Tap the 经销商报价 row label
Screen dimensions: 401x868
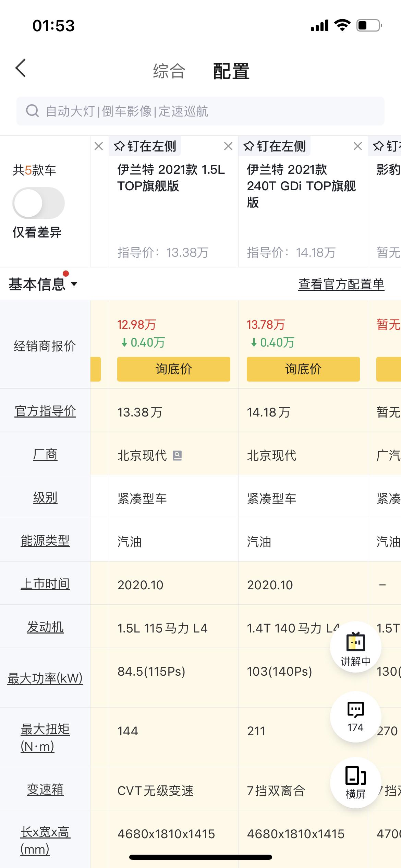click(45, 346)
